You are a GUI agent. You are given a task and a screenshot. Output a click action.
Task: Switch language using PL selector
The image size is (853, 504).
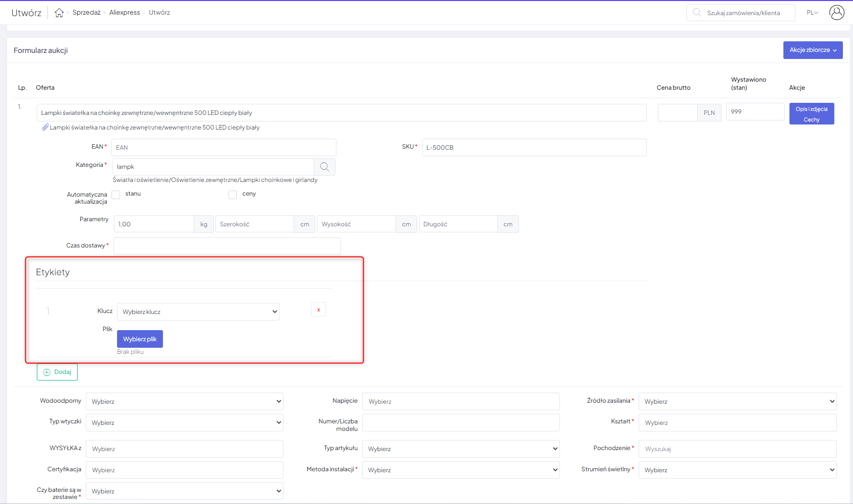pyautogui.click(x=812, y=13)
